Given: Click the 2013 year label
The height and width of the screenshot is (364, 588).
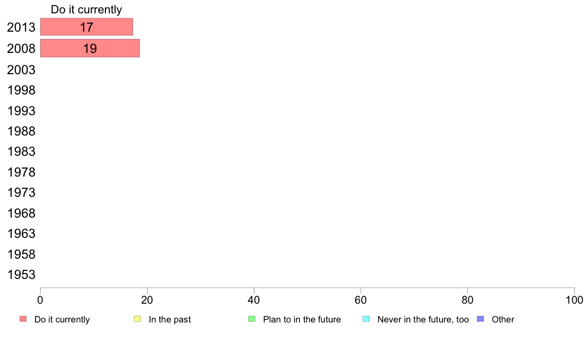Looking at the screenshot, I should pyautogui.click(x=21, y=27).
